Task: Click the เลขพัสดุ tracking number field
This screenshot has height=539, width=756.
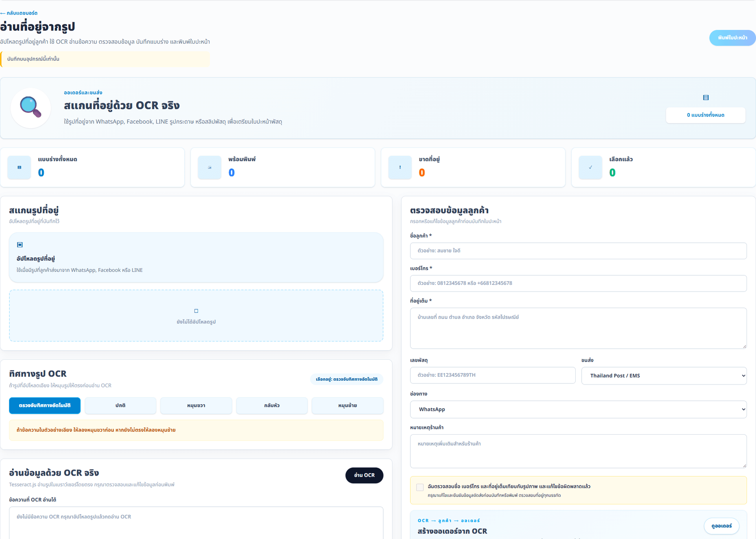Action: point(493,375)
